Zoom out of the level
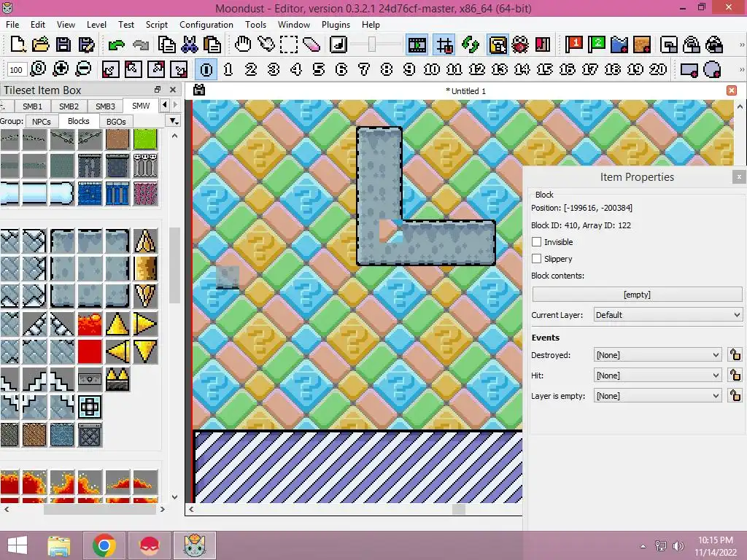Viewport: 747px width, 560px height. (83, 69)
